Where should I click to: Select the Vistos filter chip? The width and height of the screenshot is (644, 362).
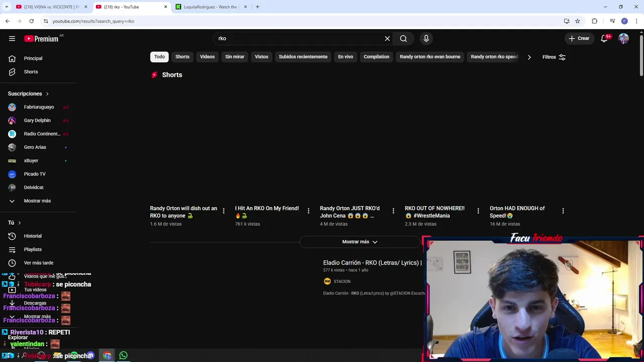(x=262, y=57)
